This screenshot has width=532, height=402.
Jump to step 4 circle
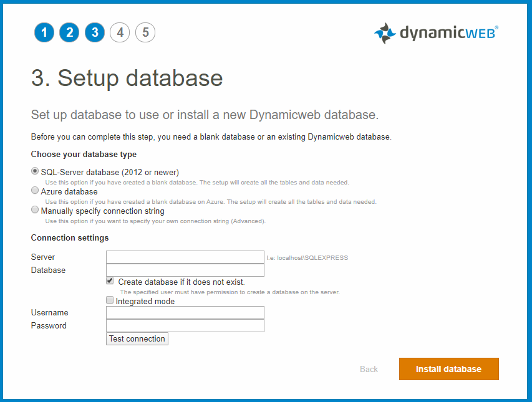click(x=120, y=32)
